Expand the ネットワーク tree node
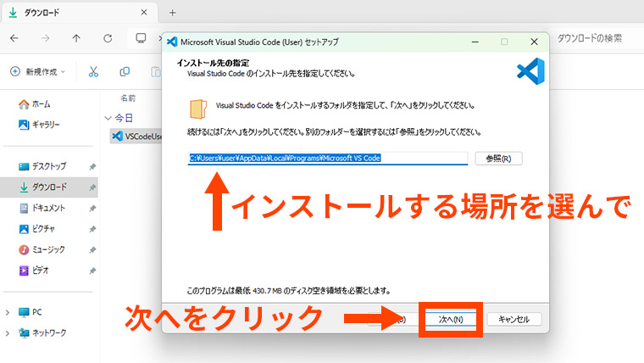Viewport: 644px width, 363px height. pos(8,333)
